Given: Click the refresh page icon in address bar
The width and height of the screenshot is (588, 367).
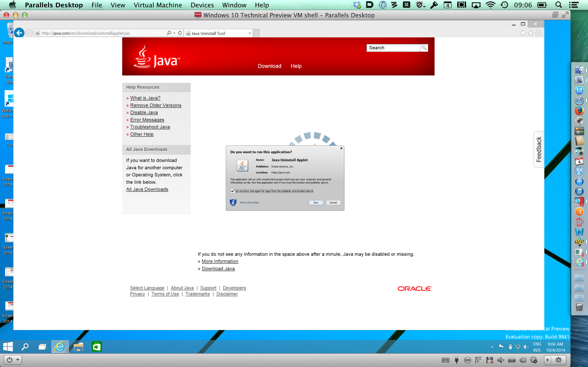Looking at the screenshot, I should tap(180, 33).
